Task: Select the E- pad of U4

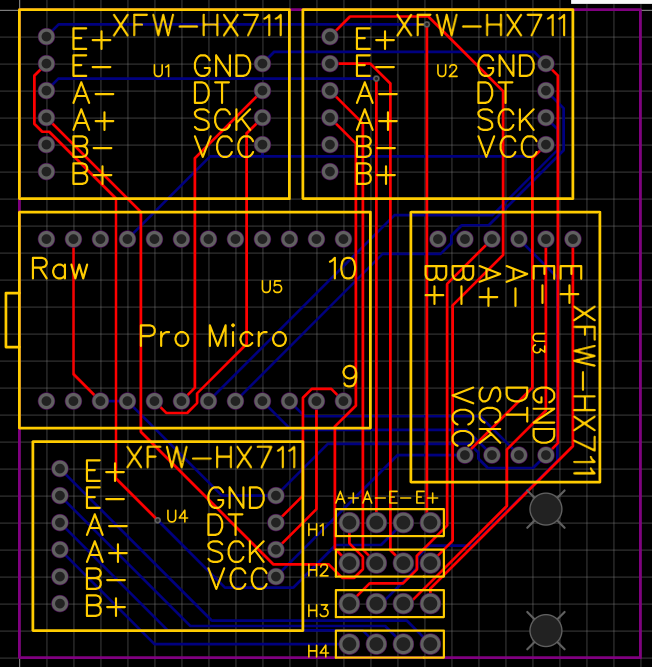Action: click(60, 496)
